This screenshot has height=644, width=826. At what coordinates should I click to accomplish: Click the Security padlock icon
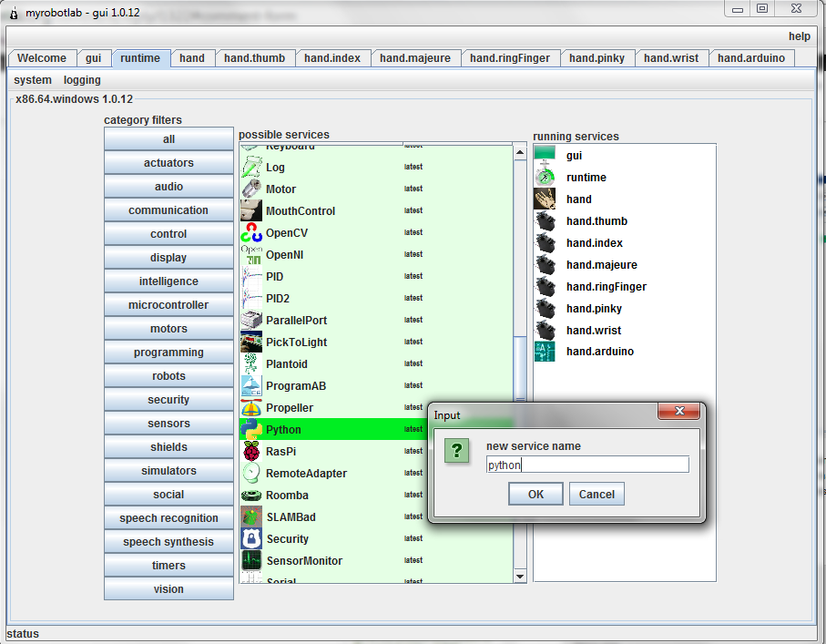(251, 538)
